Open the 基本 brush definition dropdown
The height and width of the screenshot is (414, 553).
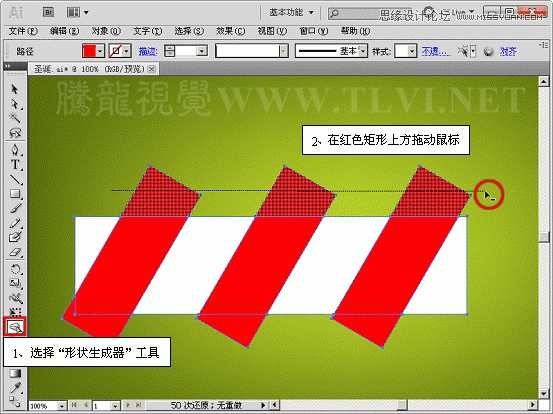(363, 51)
